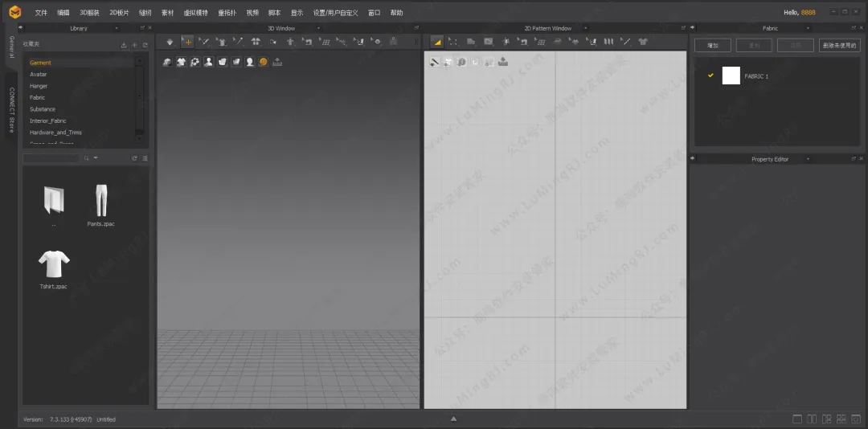The image size is (868, 429).
Task: Click the Library list-view icon beside refresh
Action: coord(145,158)
